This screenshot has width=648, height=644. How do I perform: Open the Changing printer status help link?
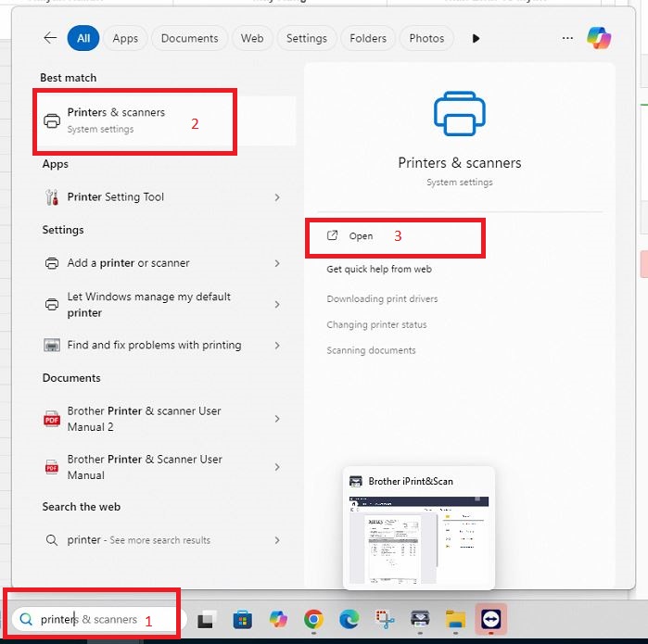point(376,324)
